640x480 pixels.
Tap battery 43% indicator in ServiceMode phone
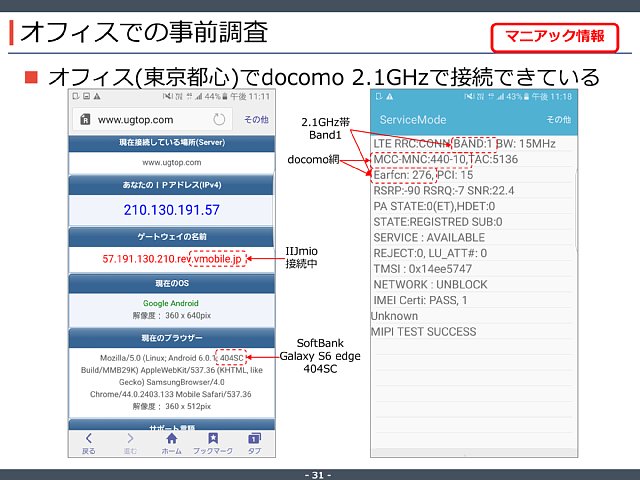click(x=518, y=97)
